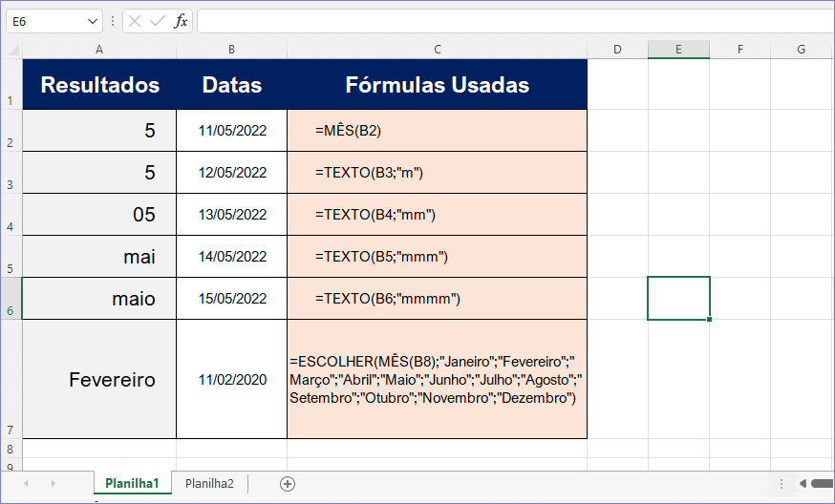Switch to the Planilha2 sheet tab
Viewport: 835px width, 504px height.
(209, 484)
